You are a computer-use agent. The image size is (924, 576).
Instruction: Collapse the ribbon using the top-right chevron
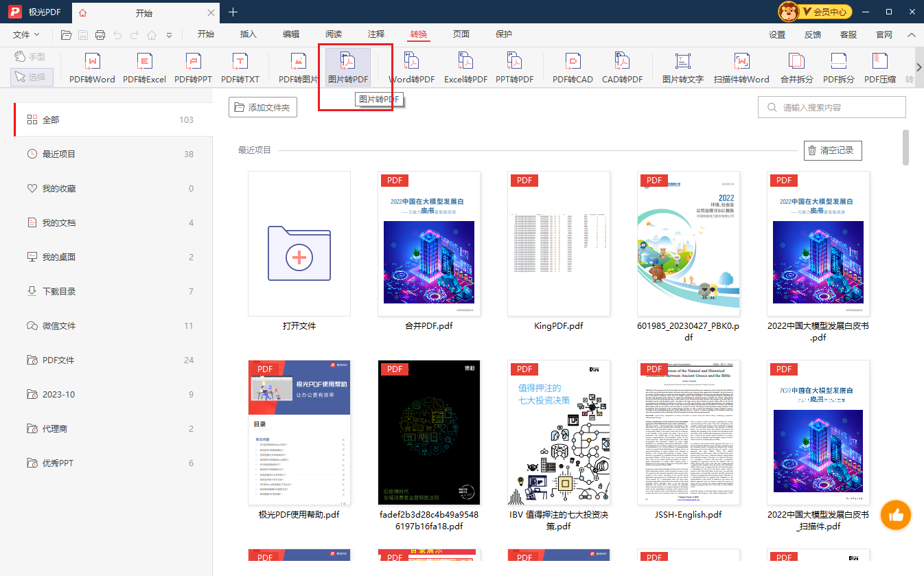911,35
